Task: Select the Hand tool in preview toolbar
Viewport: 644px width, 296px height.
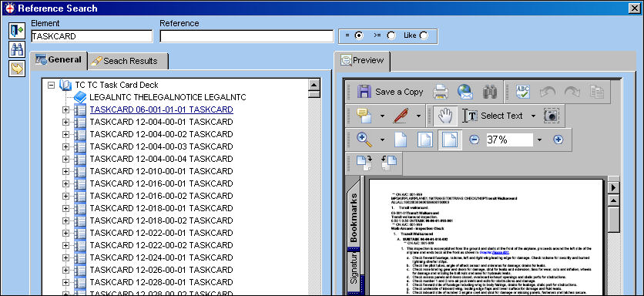Action: (x=444, y=116)
